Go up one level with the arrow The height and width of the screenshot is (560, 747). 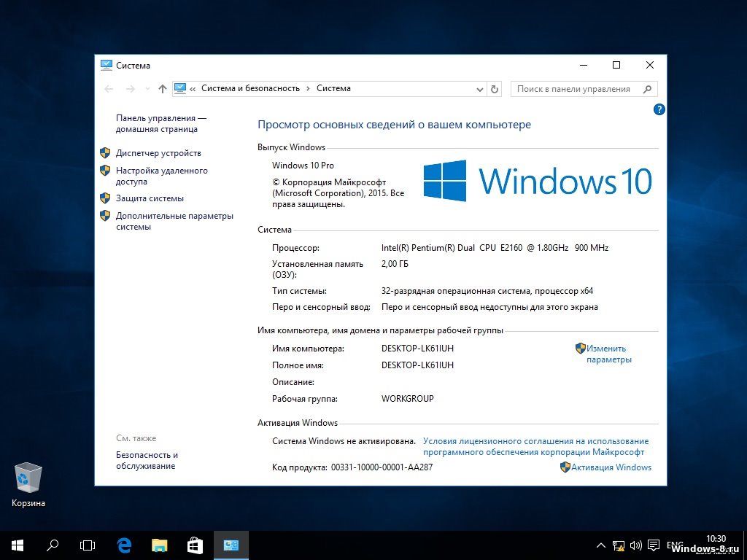click(x=163, y=89)
